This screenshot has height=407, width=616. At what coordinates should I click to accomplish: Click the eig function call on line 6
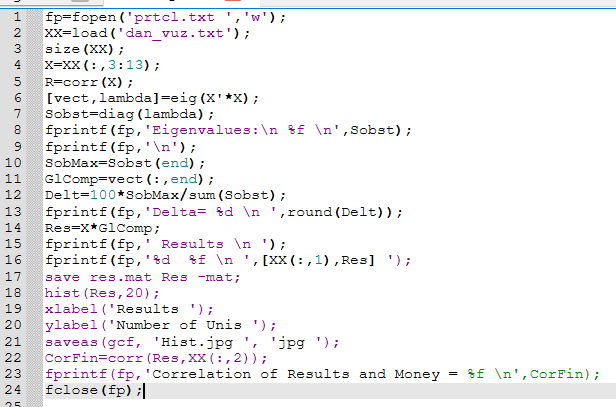(x=167, y=98)
